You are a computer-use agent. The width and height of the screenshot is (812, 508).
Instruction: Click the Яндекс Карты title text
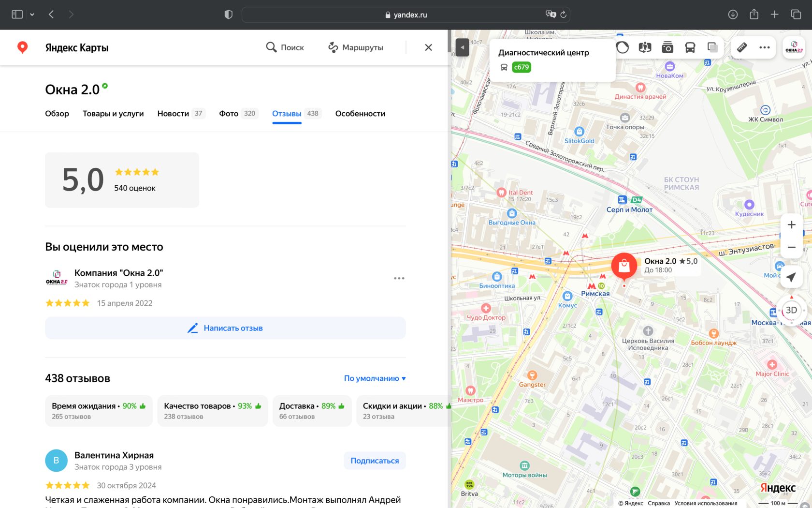click(x=77, y=47)
